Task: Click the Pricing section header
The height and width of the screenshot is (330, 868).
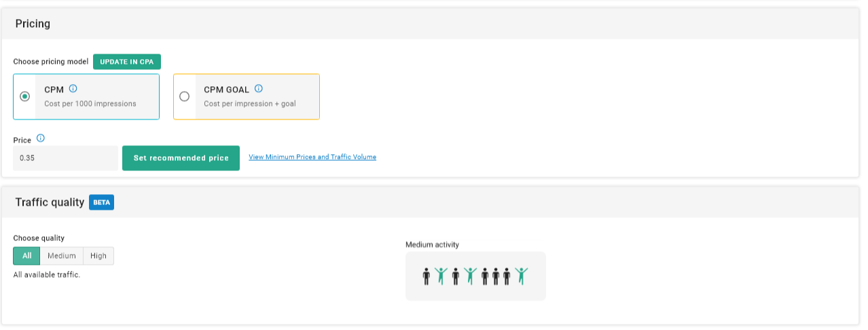Action: click(x=33, y=24)
